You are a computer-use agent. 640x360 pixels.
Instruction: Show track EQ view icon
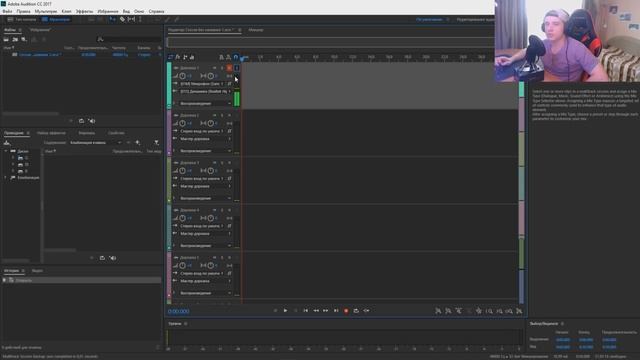click(192, 57)
